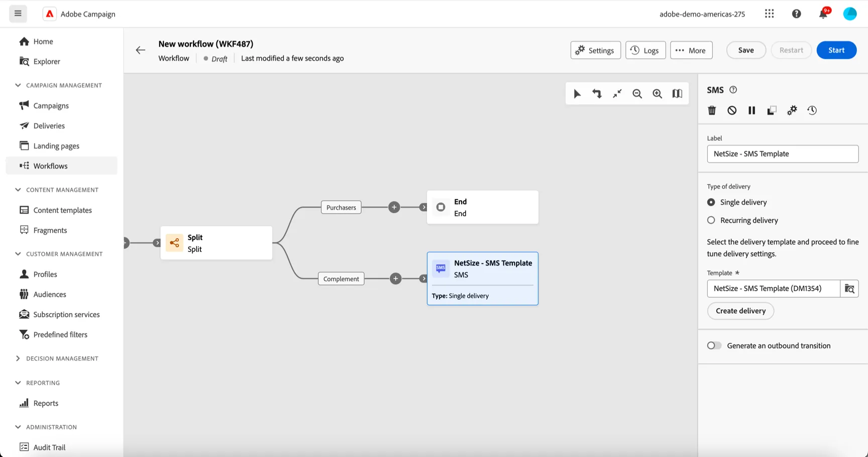Image resolution: width=868 pixels, height=457 pixels.
Task: Open the user profile avatar
Action: (x=850, y=14)
